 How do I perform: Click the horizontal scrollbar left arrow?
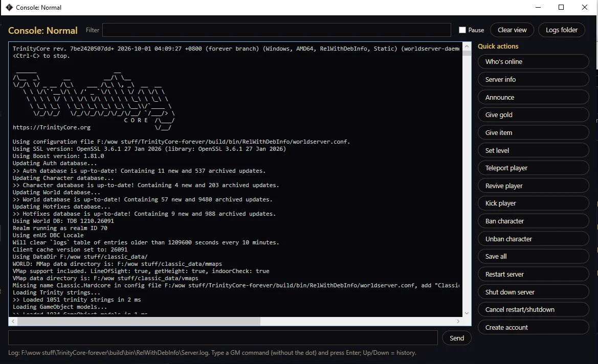tap(13, 321)
